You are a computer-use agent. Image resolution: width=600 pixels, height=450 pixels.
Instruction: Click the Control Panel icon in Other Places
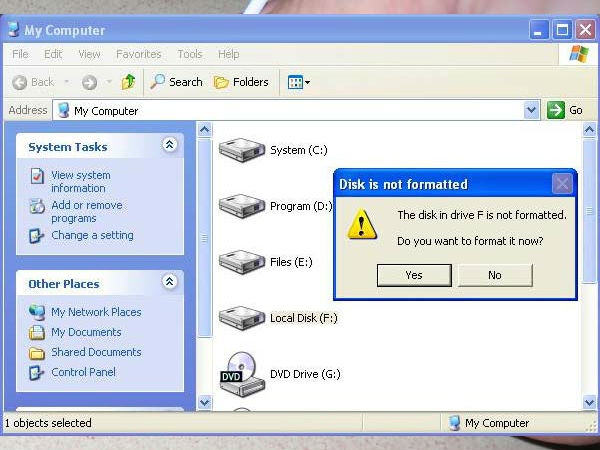37,373
